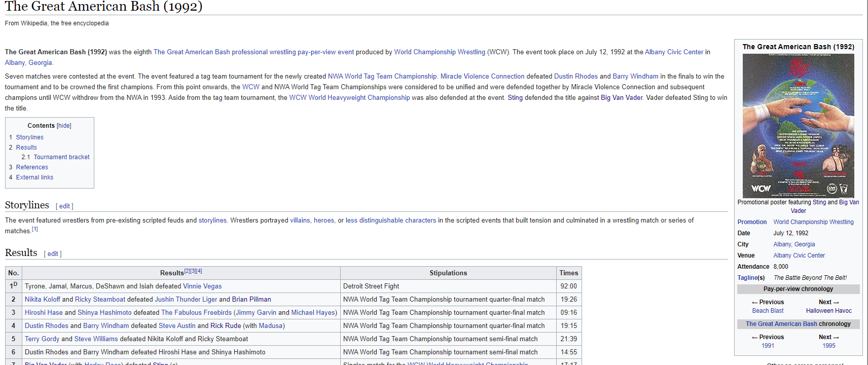Jump to Storylines in Contents
868x365 pixels.
pyautogui.click(x=29, y=137)
